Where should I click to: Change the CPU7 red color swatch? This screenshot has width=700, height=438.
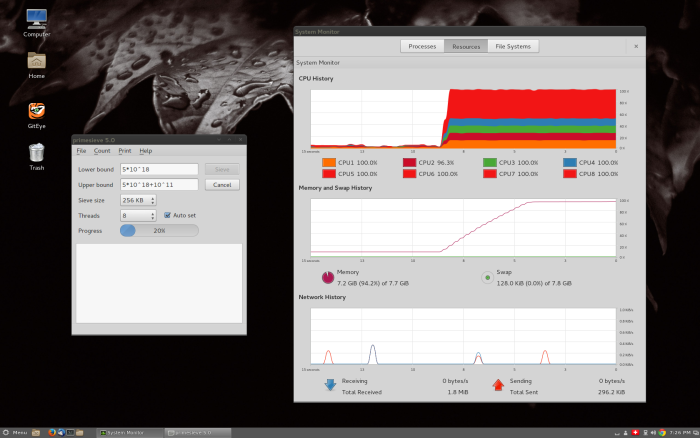pos(489,174)
